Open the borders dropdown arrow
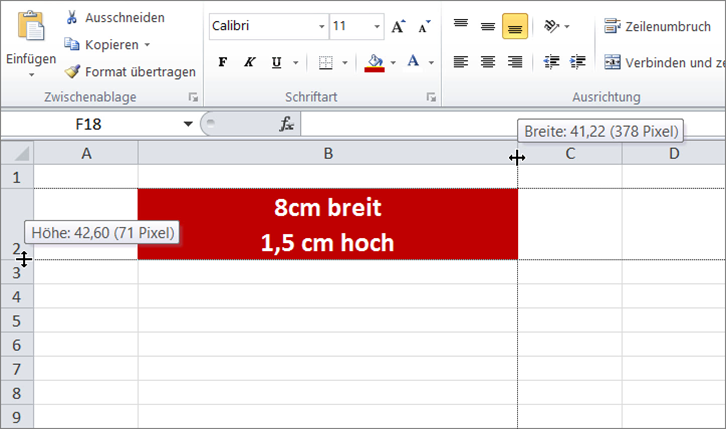726x429 pixels. coord(345,62)
